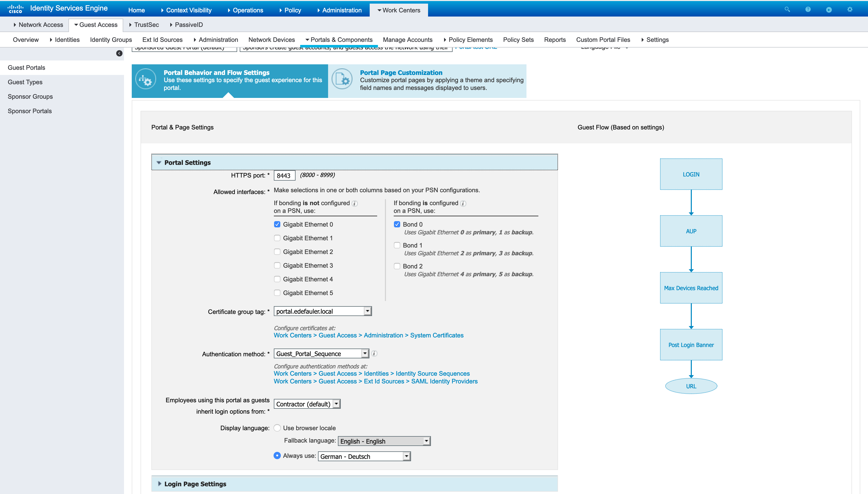The width and height of the screenshot is (868, 494).
Task: Open the Identity Source Sequences link
Action: click(432, 373)
